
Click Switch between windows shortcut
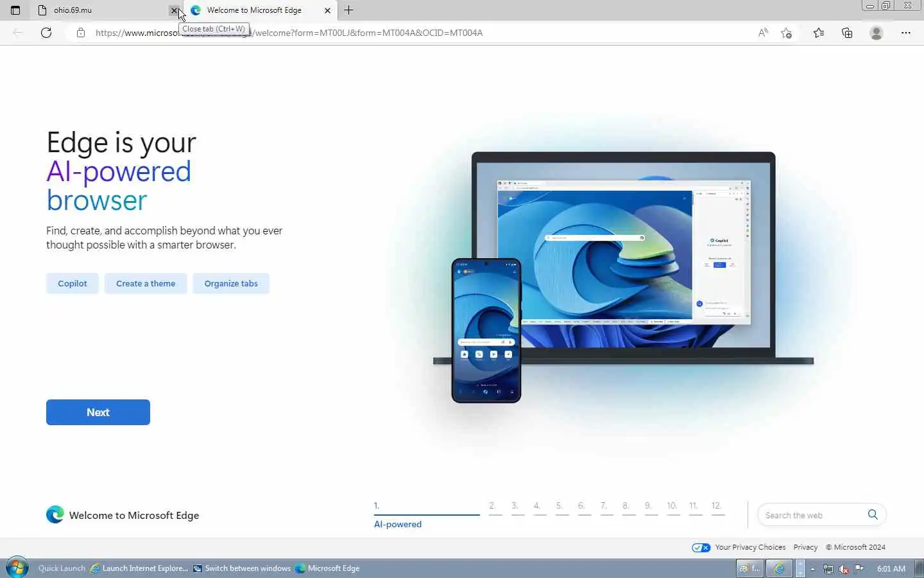pos(242,568)
